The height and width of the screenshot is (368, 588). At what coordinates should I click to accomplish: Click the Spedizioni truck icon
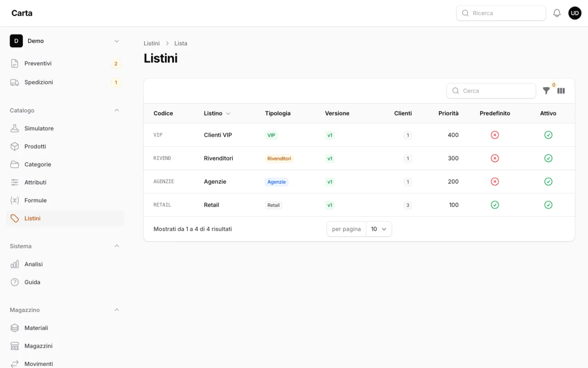[x=15, y=82]
